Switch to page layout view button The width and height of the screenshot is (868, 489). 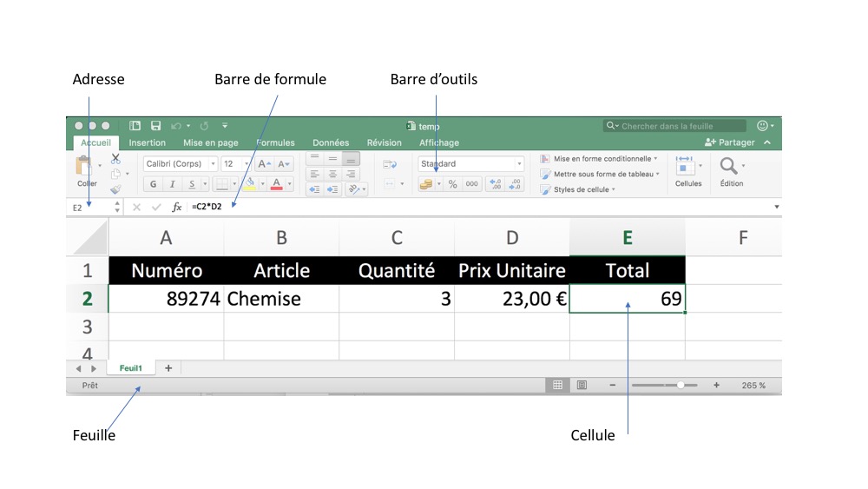pos(582,385)
